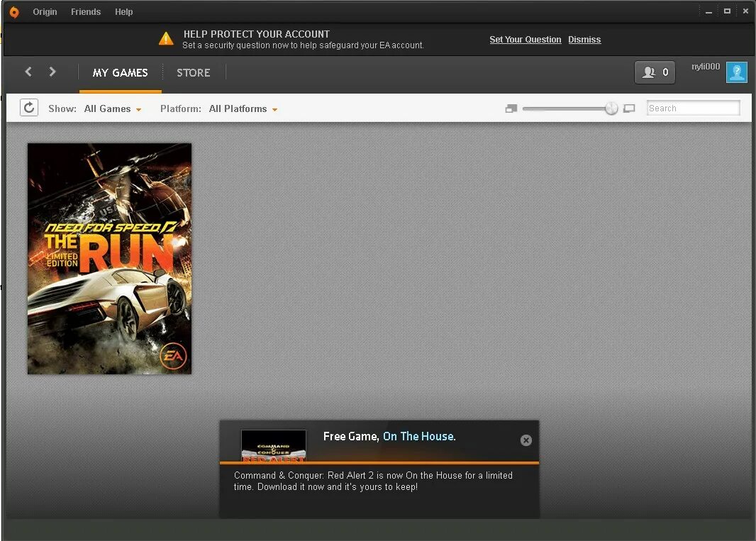
Task: Open the Friends menu
Action: 86,11
